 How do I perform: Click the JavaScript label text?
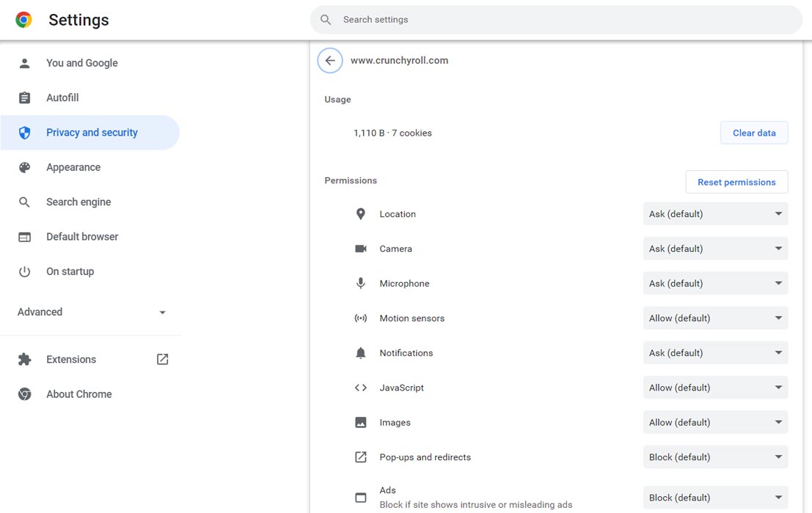pos(401,388)
